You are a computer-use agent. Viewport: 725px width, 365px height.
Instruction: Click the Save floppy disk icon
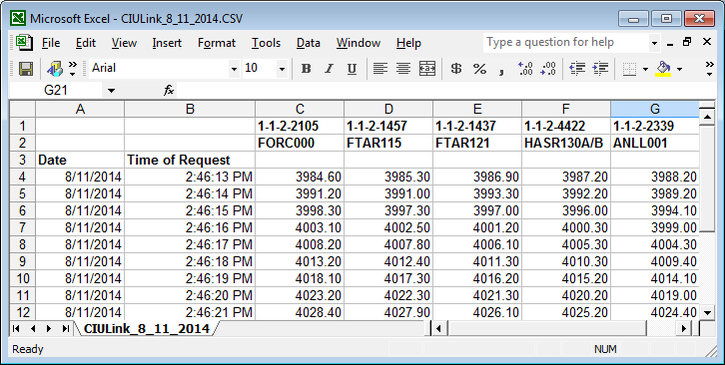click(25, 69)
